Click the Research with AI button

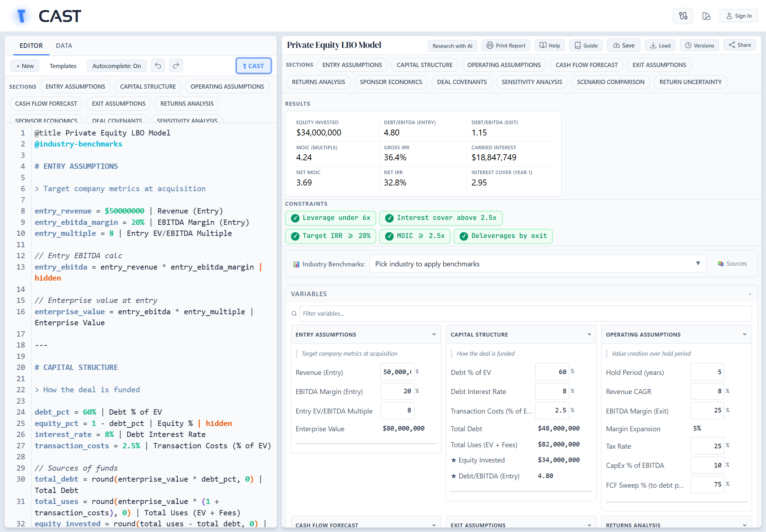point(452,46)
